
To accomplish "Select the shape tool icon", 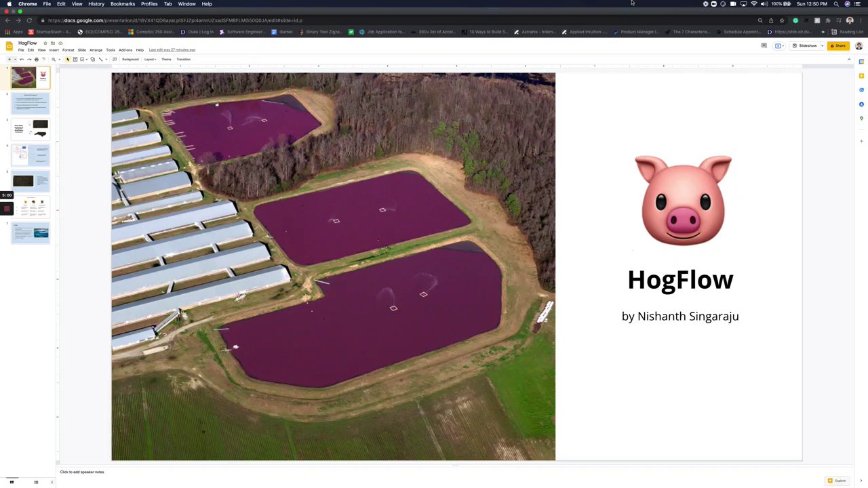I will (93, 60).
